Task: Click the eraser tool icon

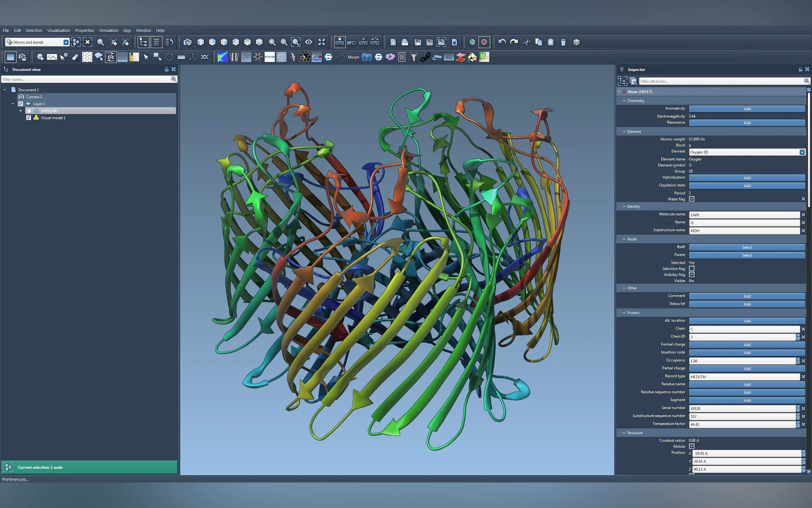Action: tap(75, 57)
